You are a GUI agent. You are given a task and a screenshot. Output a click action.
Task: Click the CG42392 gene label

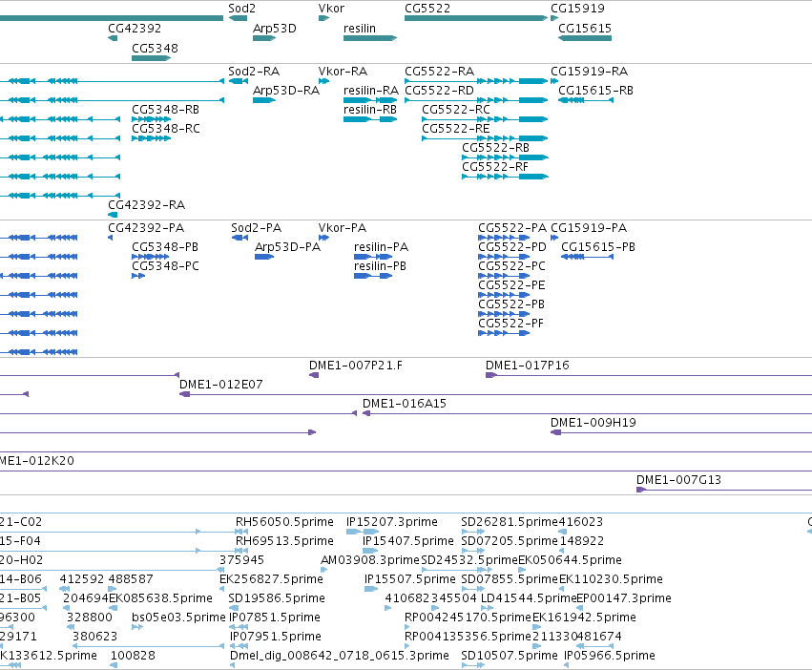click(x=135, y=29)
